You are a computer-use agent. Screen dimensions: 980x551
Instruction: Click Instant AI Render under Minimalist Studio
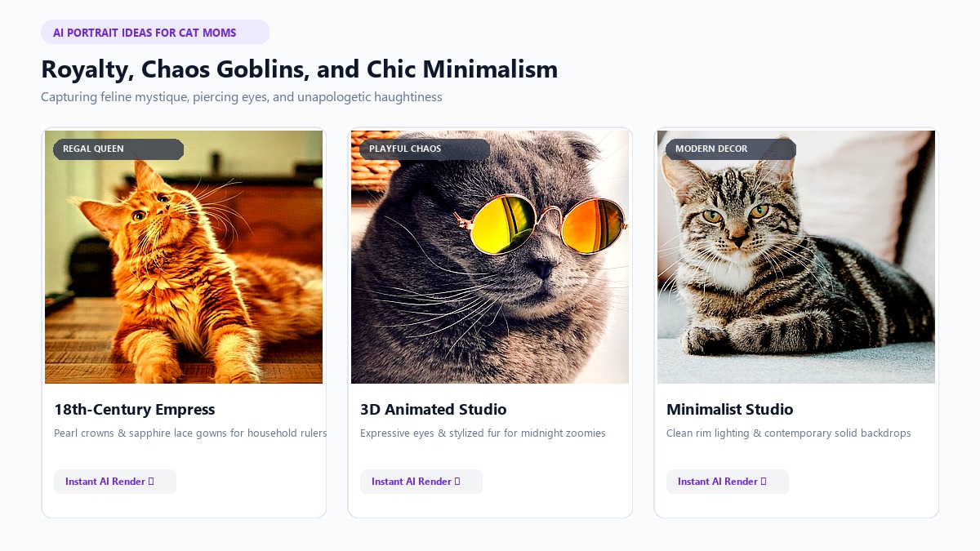point(728,482)
